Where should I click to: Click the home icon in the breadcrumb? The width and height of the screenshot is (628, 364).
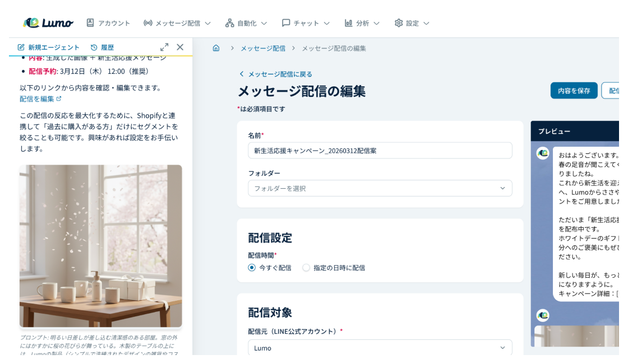(216, 48)
